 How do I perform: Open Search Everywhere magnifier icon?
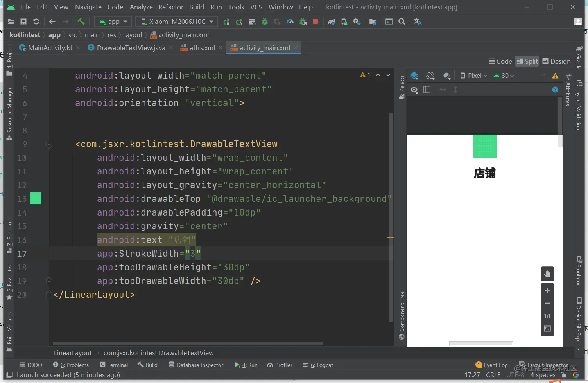pyautogui.click(x=402, y=22)
